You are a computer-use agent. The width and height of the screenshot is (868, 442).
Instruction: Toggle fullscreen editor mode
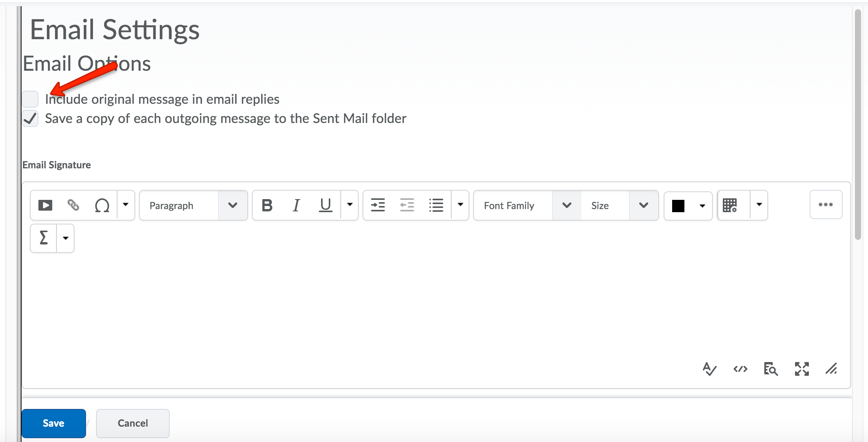802,369
